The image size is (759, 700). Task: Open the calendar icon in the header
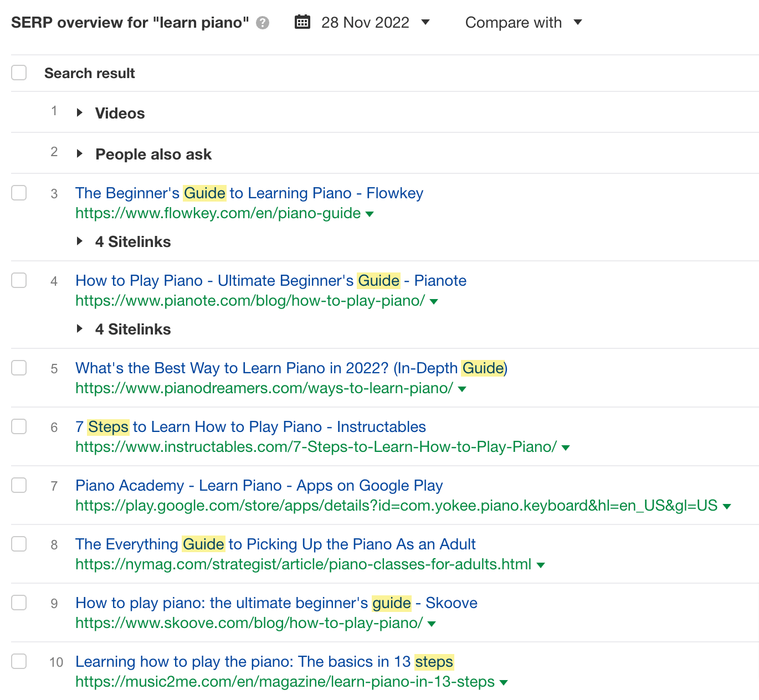pos(302,22)
